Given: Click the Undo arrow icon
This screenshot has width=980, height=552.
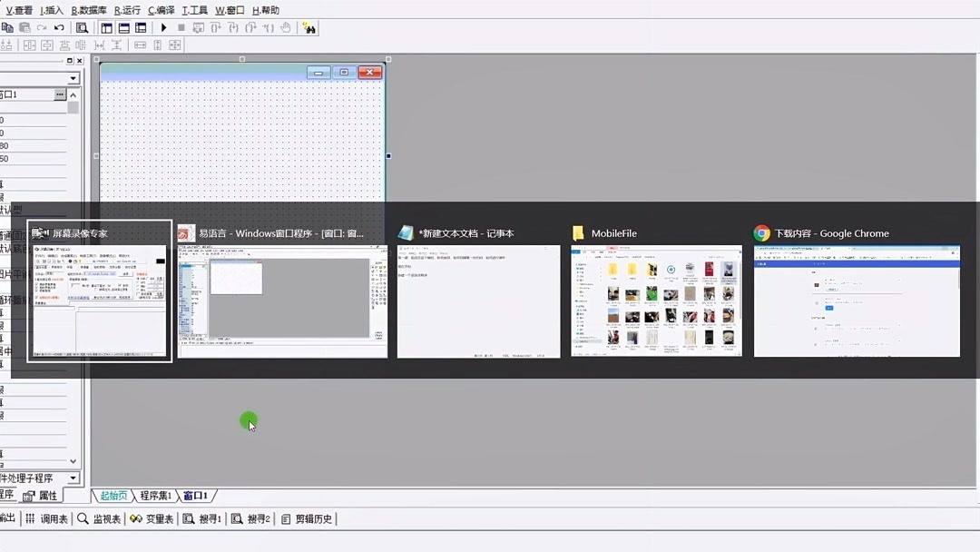Looking at the screenshot, I should pyautogui.click(x=59, y=27).
